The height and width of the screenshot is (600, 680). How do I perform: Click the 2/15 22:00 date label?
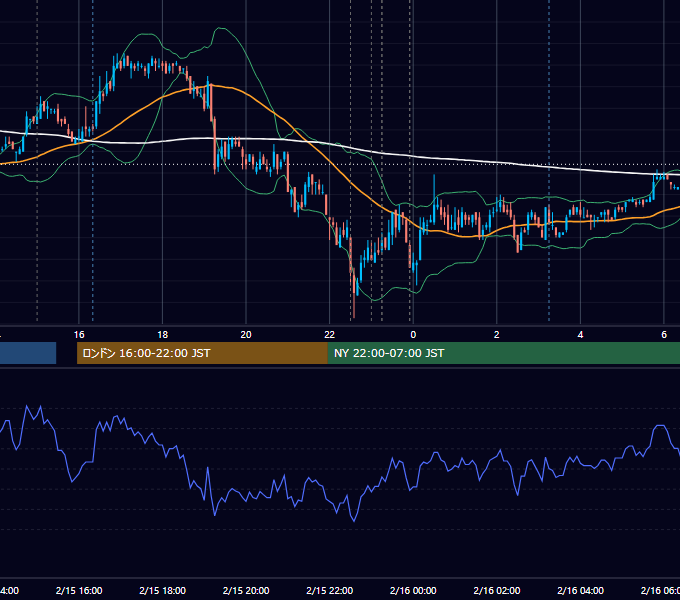(330, 590)
